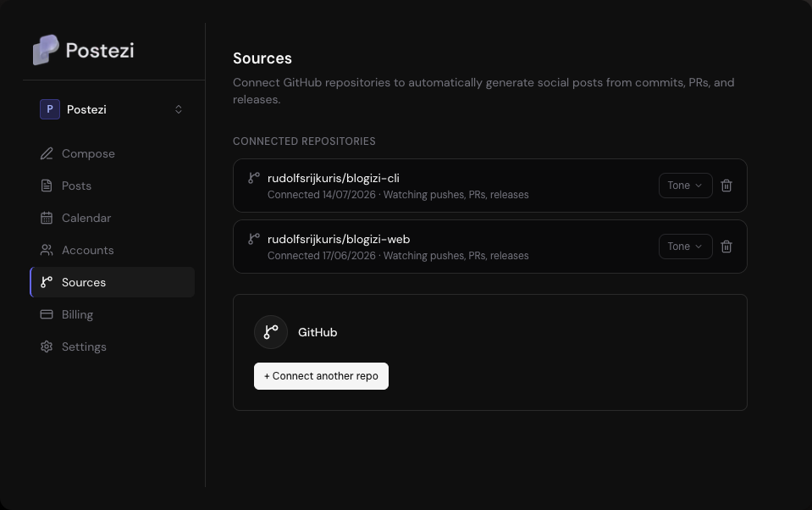Select the Sources menu item
812x510 pixels.
pos(113,282)
